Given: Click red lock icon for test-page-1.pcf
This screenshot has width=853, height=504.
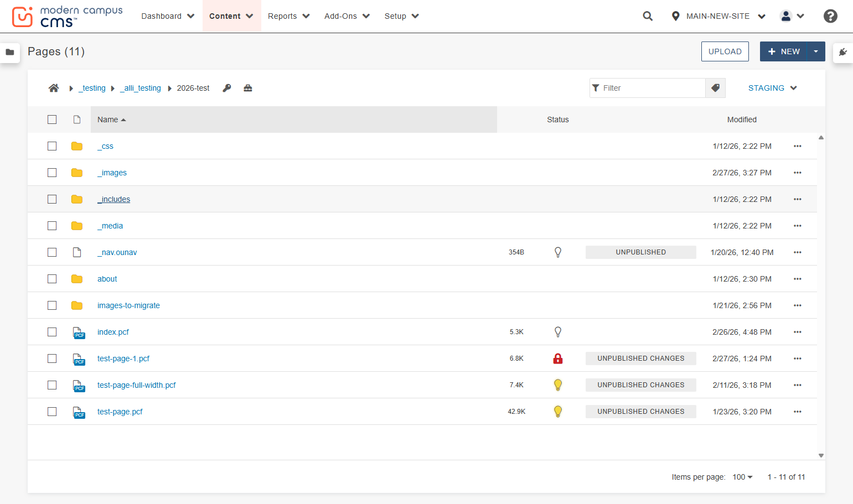Looking at the screenshot, I should (558, 358).
